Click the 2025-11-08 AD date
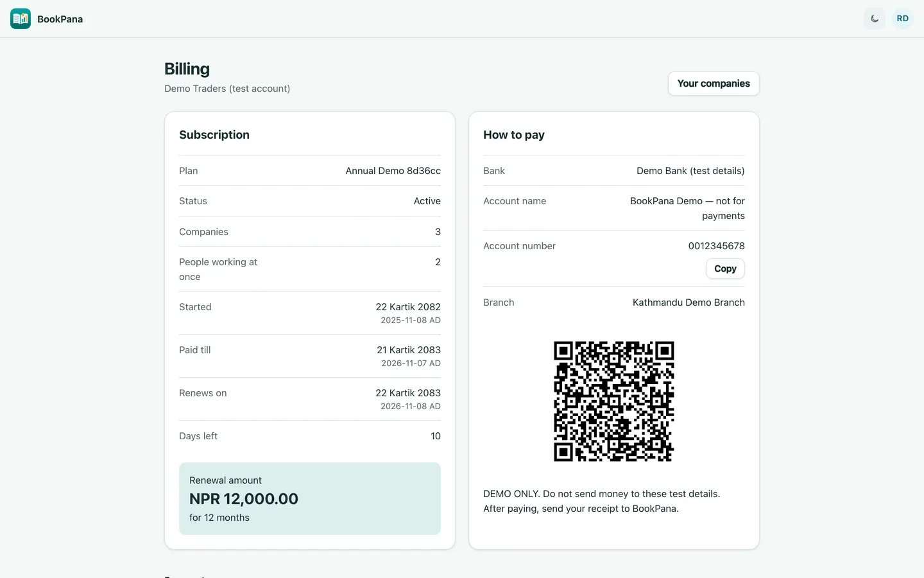The width and height of the screenshot is (924, 578). [411, 320]
